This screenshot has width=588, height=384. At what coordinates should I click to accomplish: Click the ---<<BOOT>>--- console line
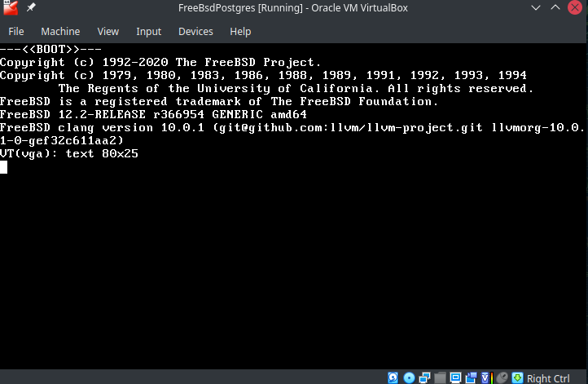[50, 49]
